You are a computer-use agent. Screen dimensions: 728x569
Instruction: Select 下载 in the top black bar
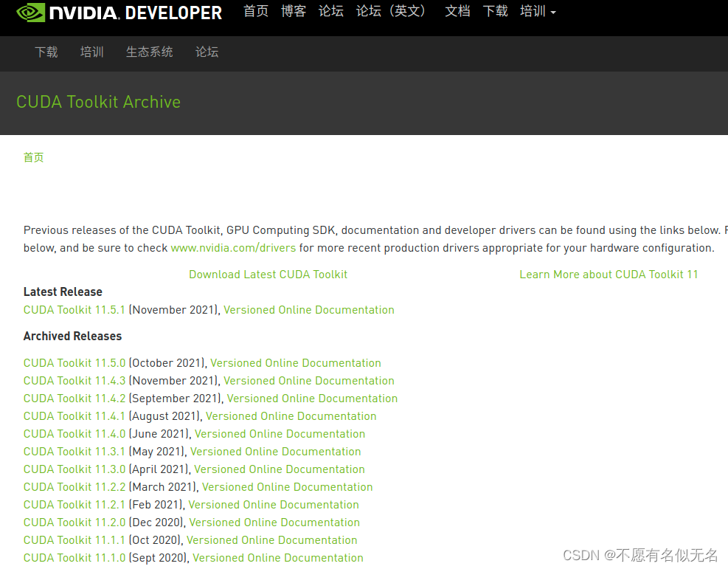coord(495,11)
